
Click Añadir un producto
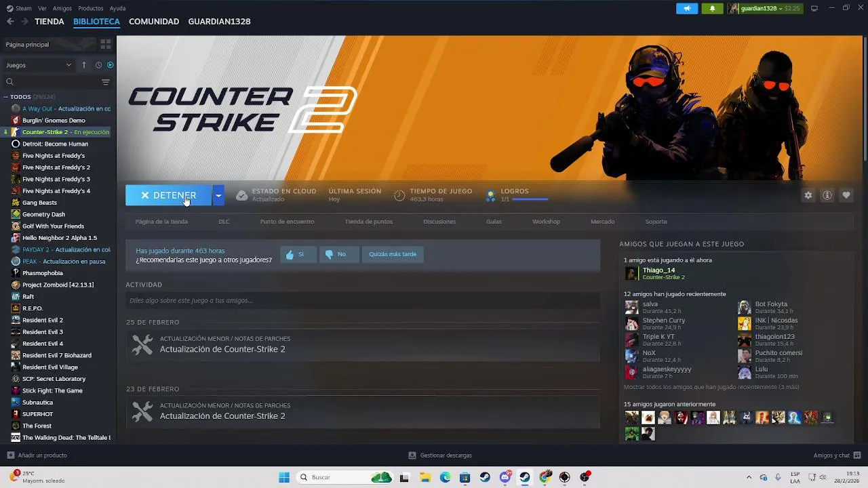point(37,455)
